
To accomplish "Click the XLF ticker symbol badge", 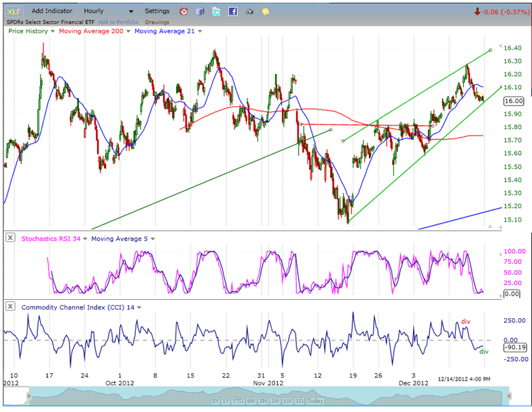I will (14, 11).
